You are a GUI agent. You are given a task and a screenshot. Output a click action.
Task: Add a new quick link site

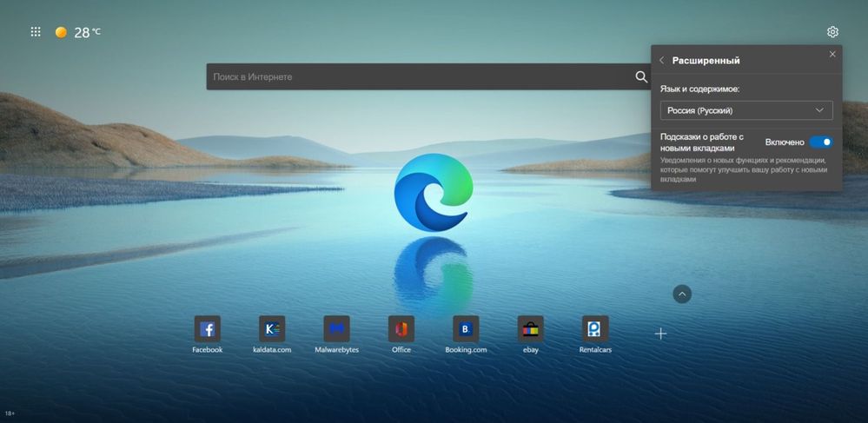click(x=660, y=334)
